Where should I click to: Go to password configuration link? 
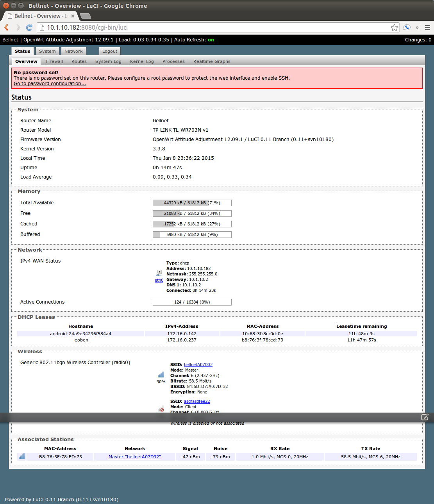coord(50,84)
